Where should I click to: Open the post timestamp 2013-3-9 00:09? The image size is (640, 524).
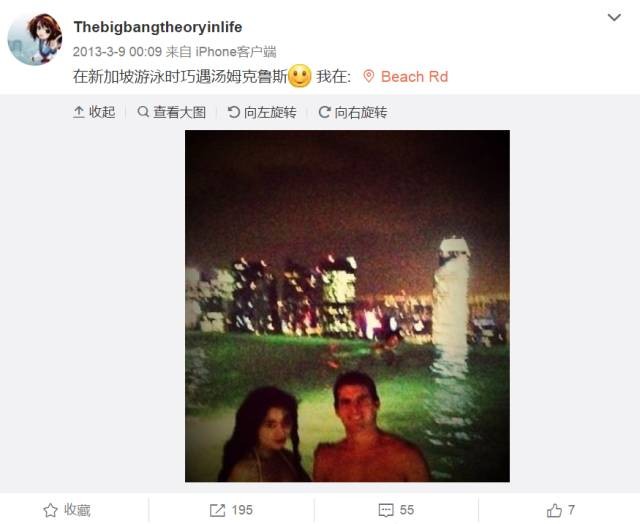(x=118, y=52)
